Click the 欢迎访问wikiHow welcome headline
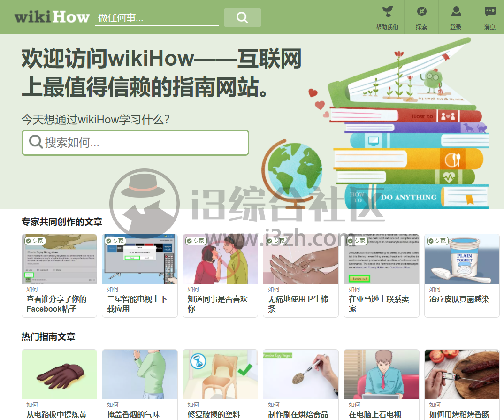504x420 pixels. (x=161, y=73)
